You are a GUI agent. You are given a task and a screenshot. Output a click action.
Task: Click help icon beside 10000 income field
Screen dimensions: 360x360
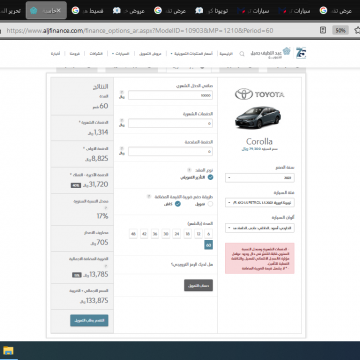click(122, 92)
